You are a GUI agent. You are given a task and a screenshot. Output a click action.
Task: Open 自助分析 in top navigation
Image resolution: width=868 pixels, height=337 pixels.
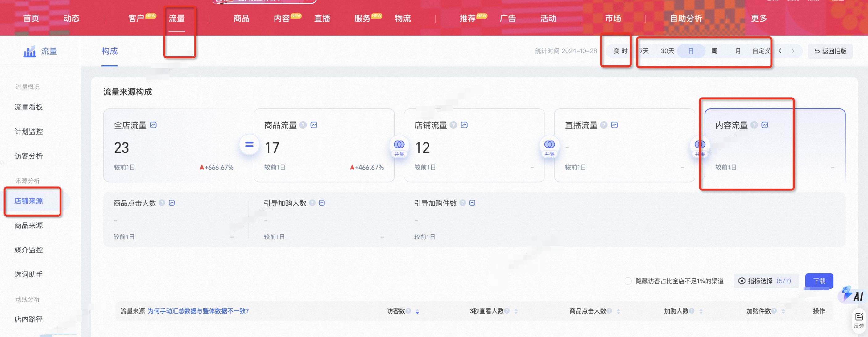tap(686, 18)
